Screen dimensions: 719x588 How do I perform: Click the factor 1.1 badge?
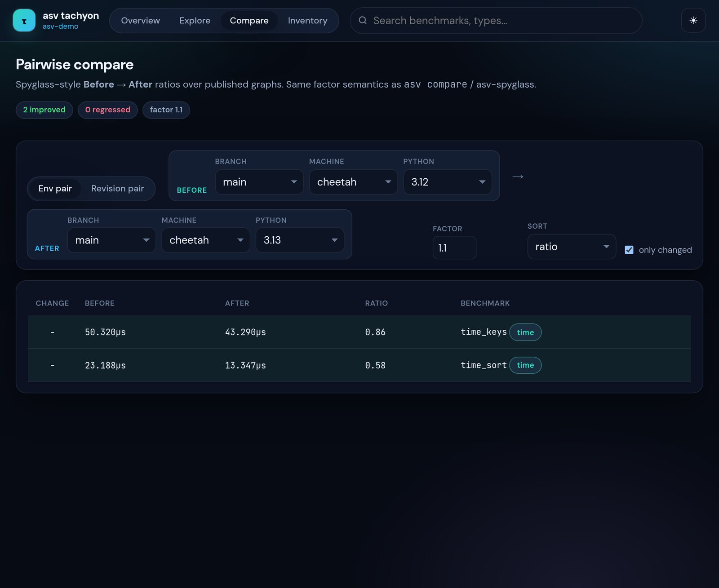pyautogui.click(x=166, y=110)
